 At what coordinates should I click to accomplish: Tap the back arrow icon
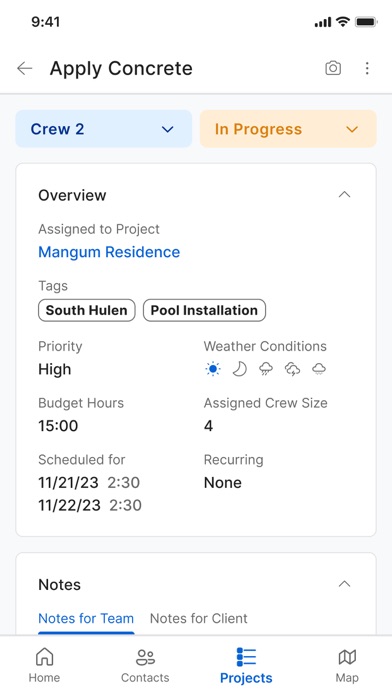click(24, 68)
